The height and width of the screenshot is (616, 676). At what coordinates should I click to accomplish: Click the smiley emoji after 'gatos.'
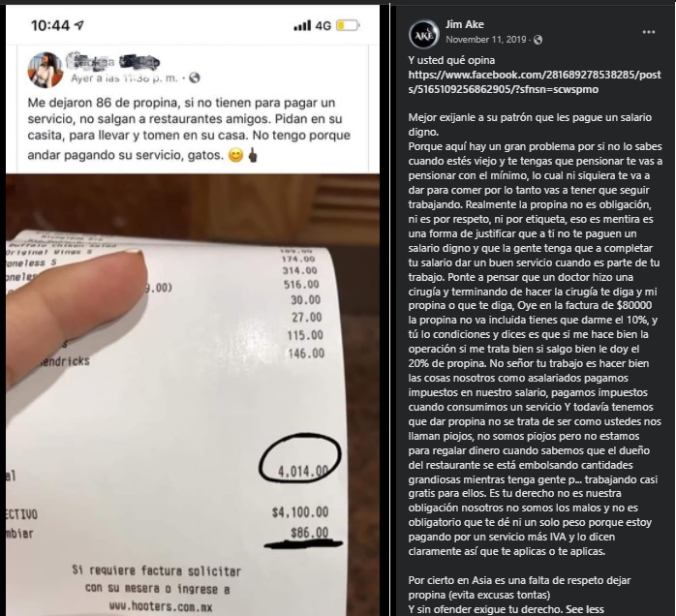pos(235,155)
